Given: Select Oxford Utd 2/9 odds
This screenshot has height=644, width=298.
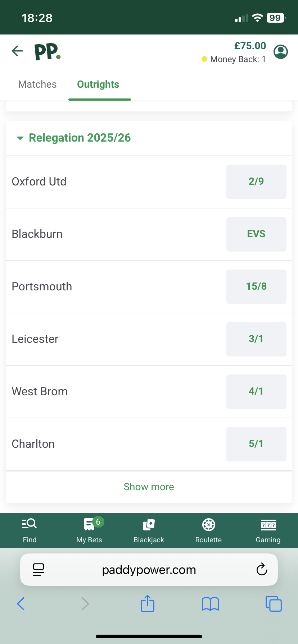Looking at the screenshot, I should pos(256,181).
